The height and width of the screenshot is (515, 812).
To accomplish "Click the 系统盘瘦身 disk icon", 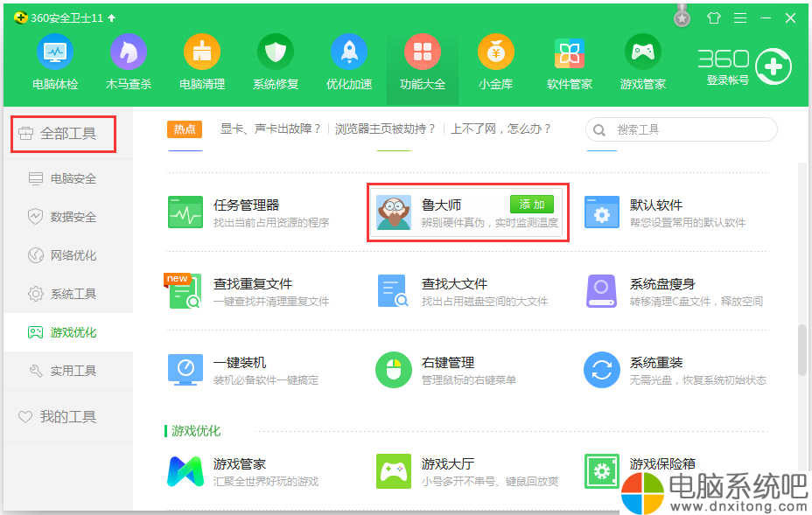I will [x=602, y=291].
